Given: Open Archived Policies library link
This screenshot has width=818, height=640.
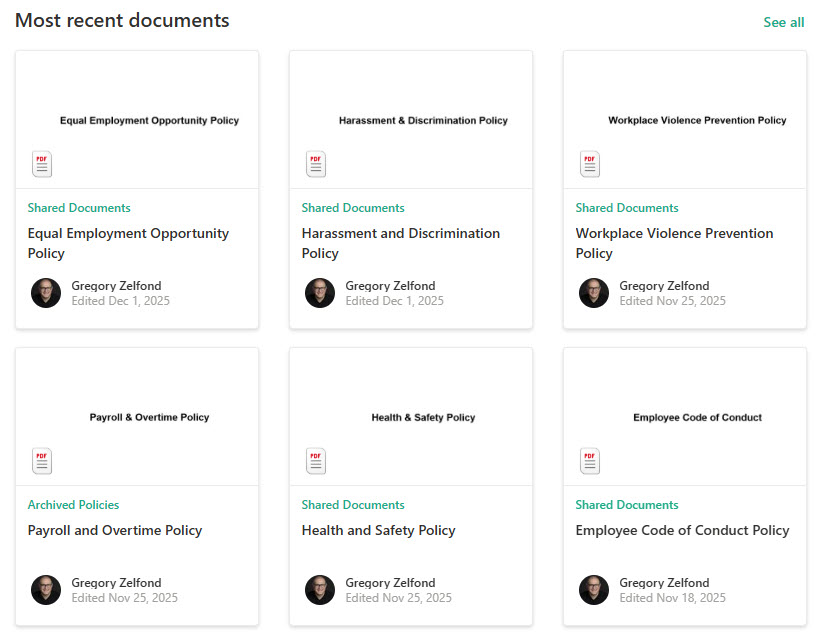Looking at the screenshot, I should point(73,505).
